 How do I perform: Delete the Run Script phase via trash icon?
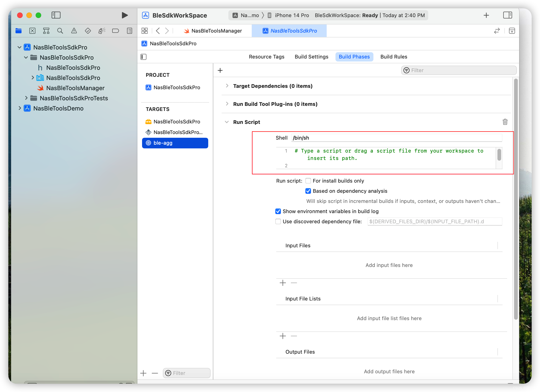[x=505, y=122]
